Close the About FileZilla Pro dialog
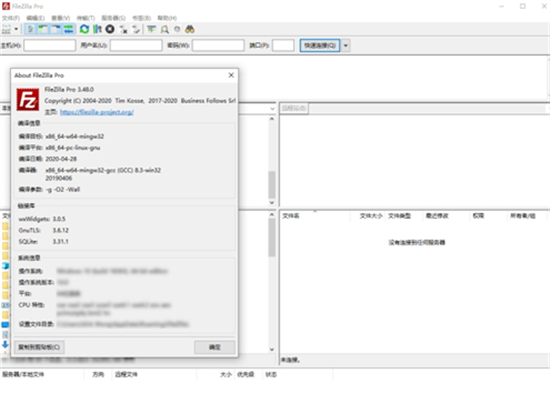 (231, 75)
